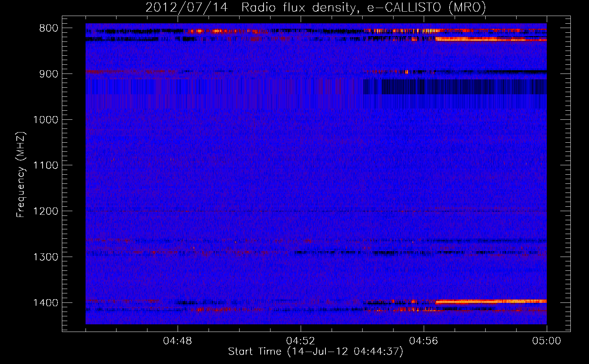
Task: Select the 900 frequency tick label
Action: coord(48,74)
